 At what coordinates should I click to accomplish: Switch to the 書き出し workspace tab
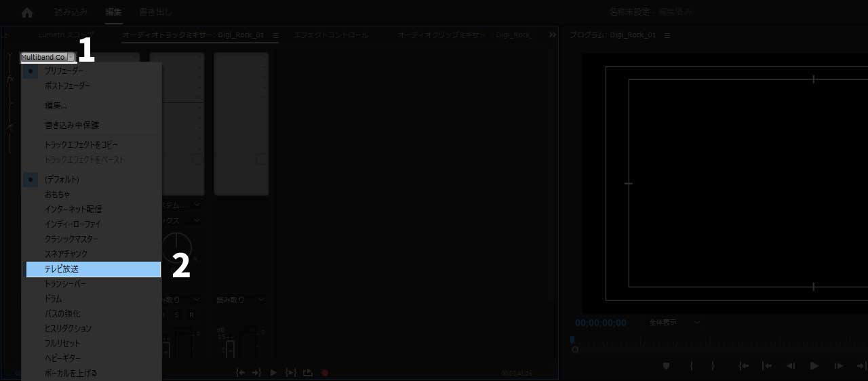coord(156,12)
